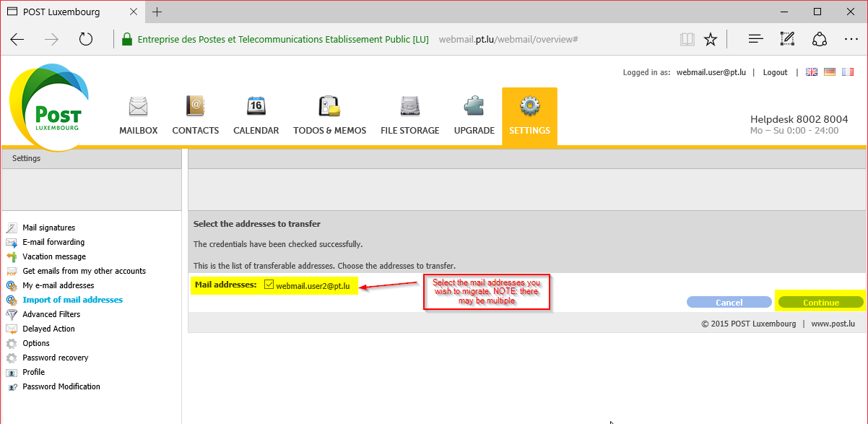Open the www.post.lu footer link

point(831,324)
